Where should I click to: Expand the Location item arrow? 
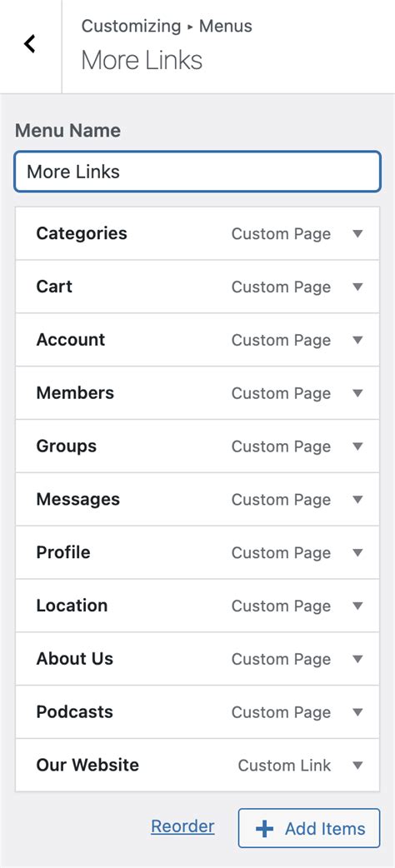tap(357, 606)
